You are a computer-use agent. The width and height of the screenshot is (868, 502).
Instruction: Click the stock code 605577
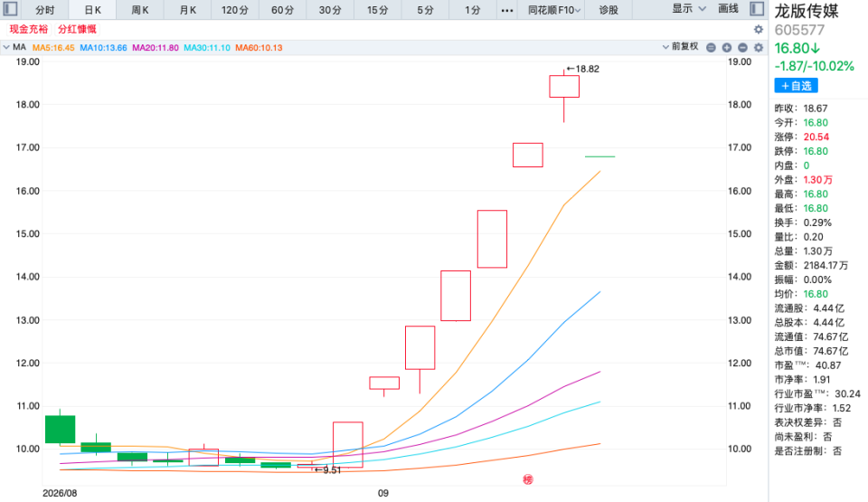pos(800,30)
